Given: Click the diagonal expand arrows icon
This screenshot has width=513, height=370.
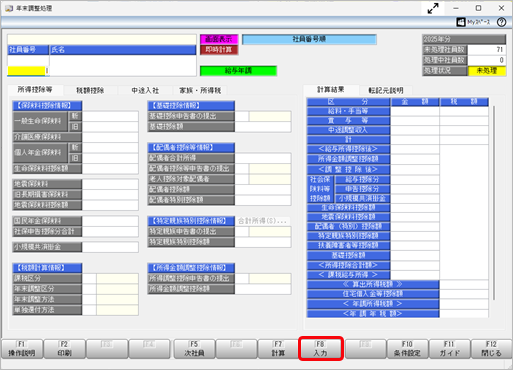Looking at the screenshot, I should tap(433, 8).
